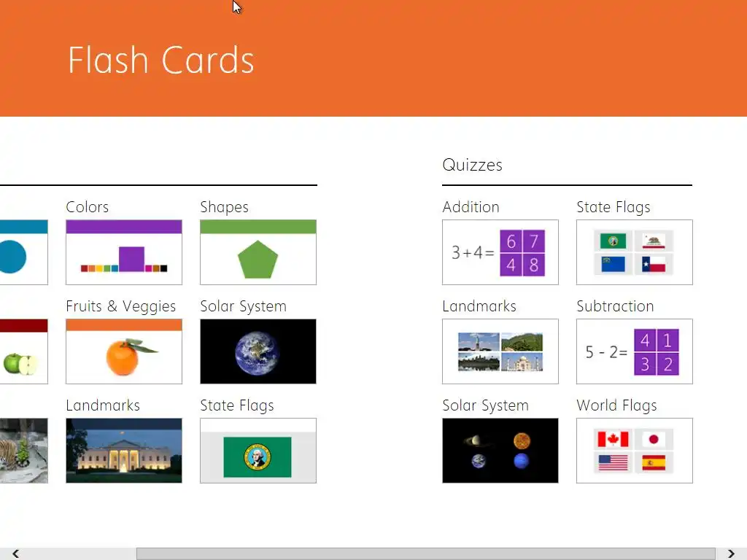Viewport: 747px width, 560px height.
Task: Click the Landmarks label under Quizzes
Action: 479,306
